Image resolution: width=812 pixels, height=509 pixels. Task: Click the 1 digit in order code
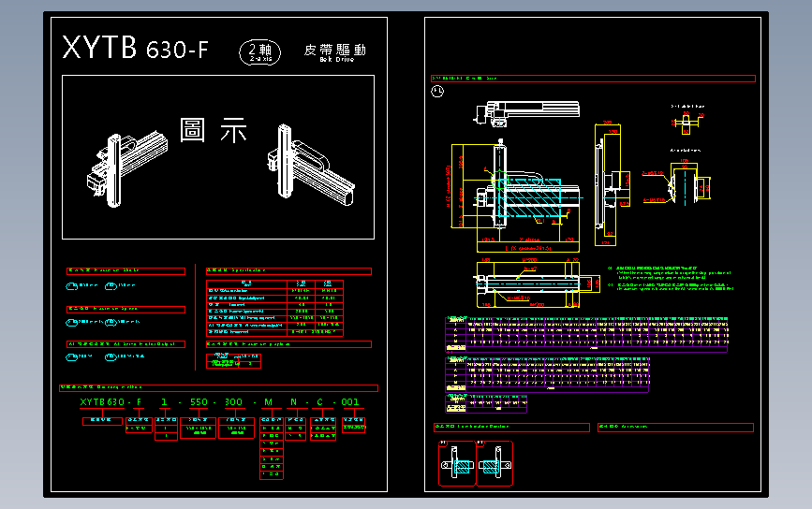tap(164, 402)
